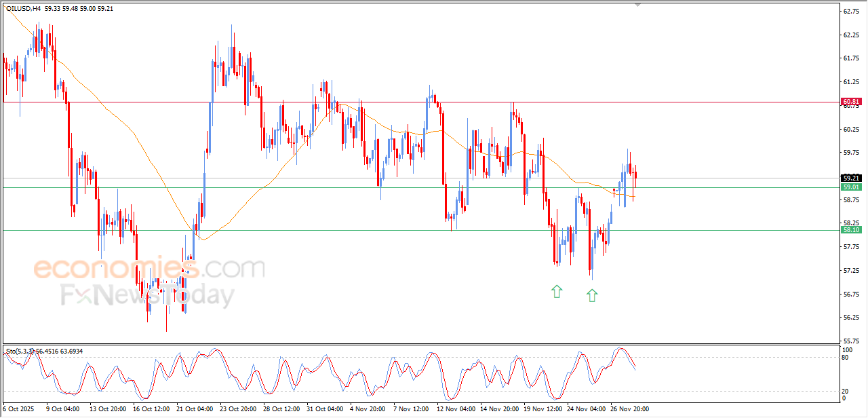Click the 14 Nov 20:00 time label
Screen dimensions: 868x418
point(498,409)
